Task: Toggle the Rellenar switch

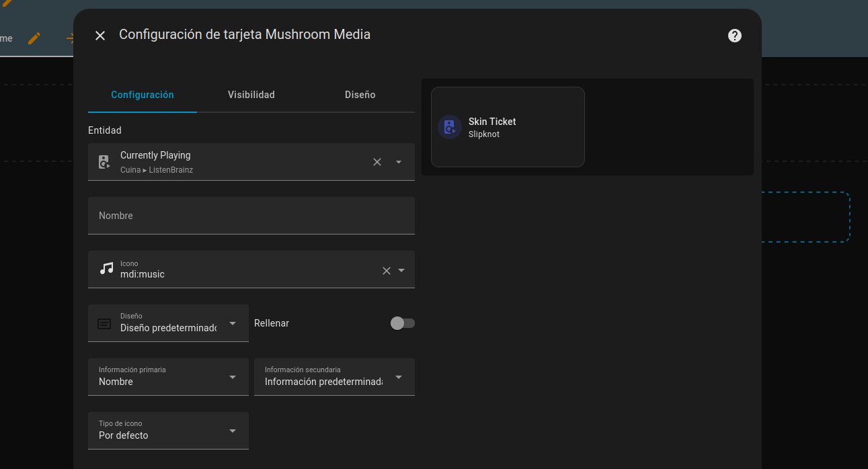Action: 402,323
